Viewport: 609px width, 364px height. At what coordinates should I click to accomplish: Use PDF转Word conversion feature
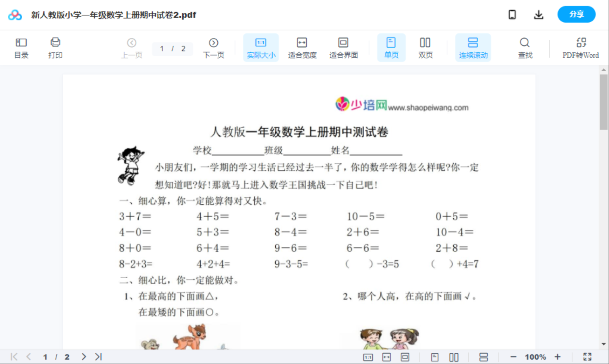pos(581,47)
